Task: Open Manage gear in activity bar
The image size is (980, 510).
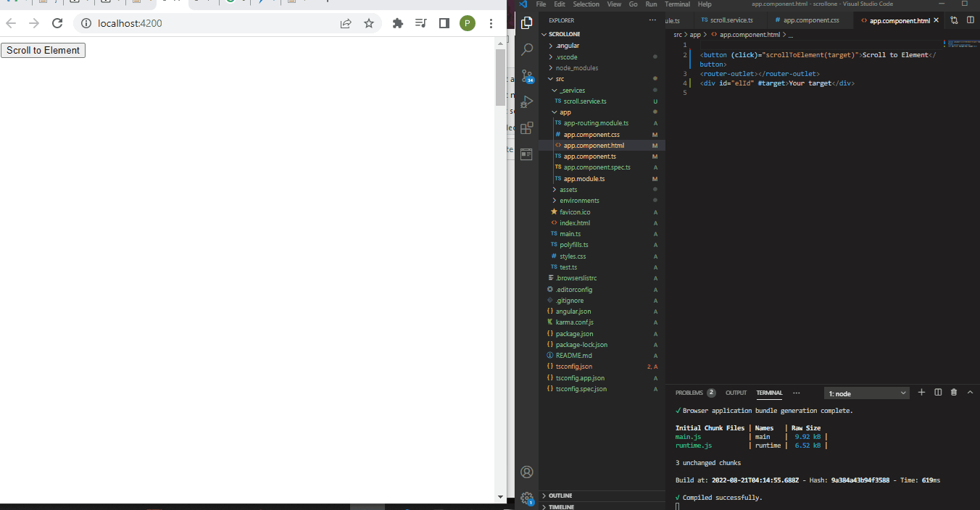Action: tap(527, 498)
